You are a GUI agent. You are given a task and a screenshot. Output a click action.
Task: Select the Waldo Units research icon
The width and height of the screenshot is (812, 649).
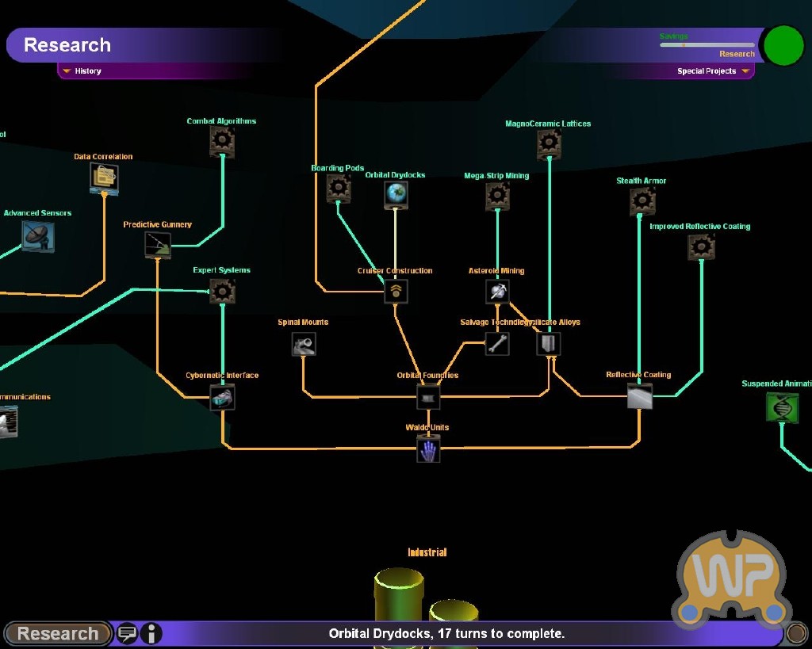(x=428, y=451)
